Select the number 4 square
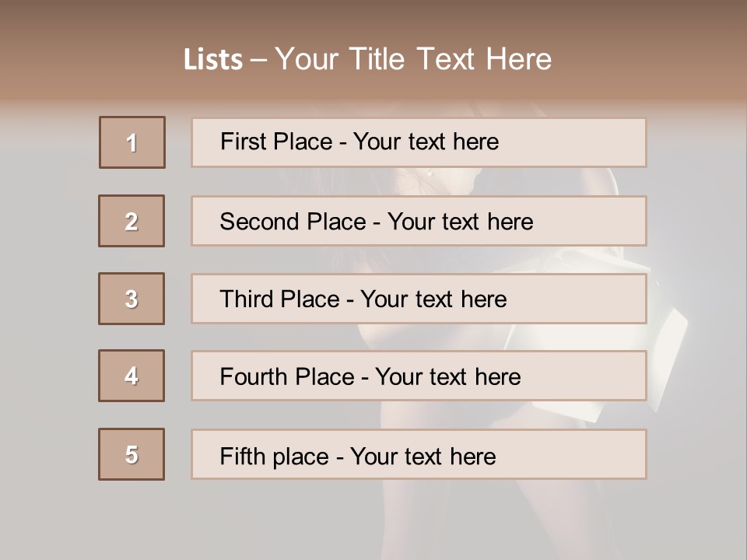The width and height of the screenshot is (747, 560). (x=132, y=376)
